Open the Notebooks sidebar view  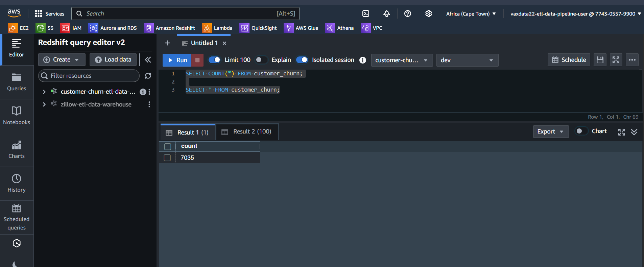pos(17,116)
